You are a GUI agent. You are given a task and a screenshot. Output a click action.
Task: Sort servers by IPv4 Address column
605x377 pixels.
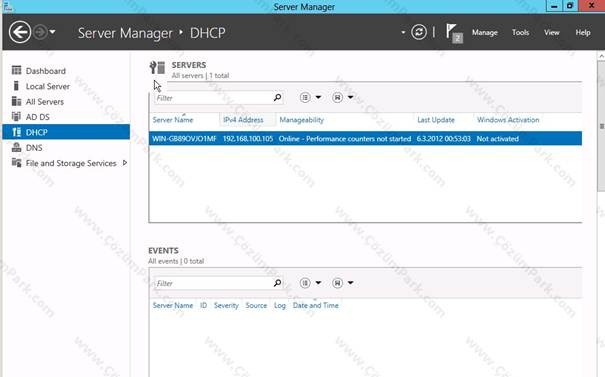coord(243,120)
